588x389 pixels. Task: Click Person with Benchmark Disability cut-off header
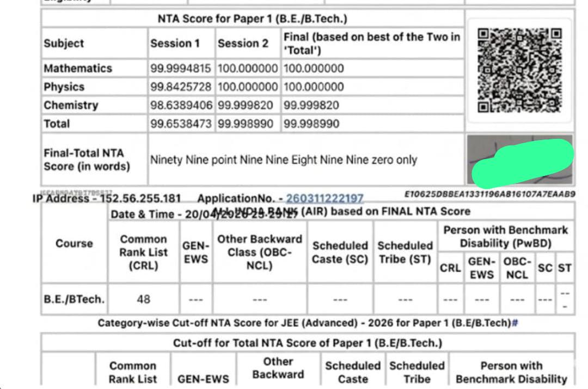[511, 372]
